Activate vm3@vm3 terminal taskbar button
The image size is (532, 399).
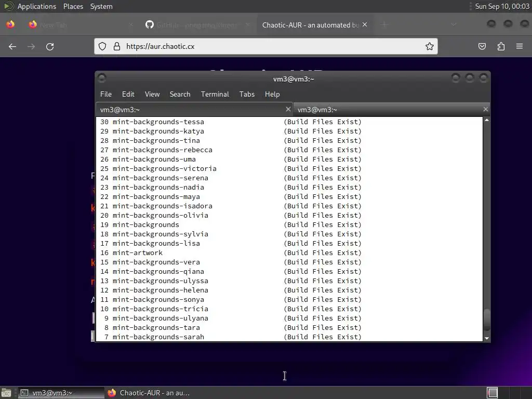click(x=61, y=393)
